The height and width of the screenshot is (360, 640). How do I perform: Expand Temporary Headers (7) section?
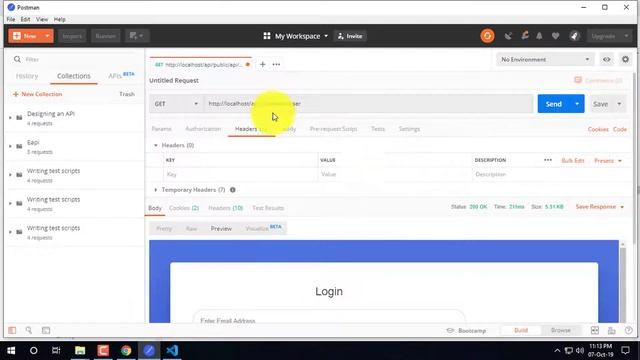tap(156, 190)
